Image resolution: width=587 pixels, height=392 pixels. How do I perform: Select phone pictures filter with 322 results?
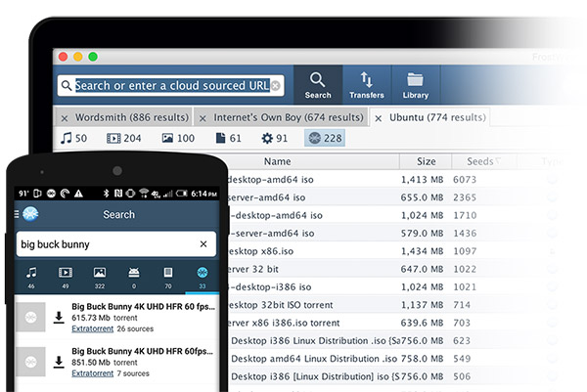click(x=100, y=278)
